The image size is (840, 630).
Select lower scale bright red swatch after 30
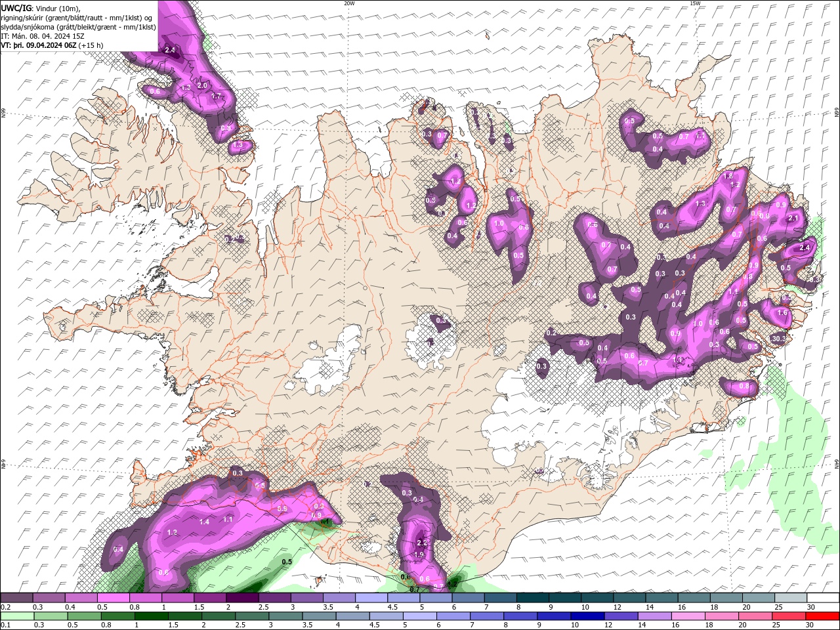[822, 616]
